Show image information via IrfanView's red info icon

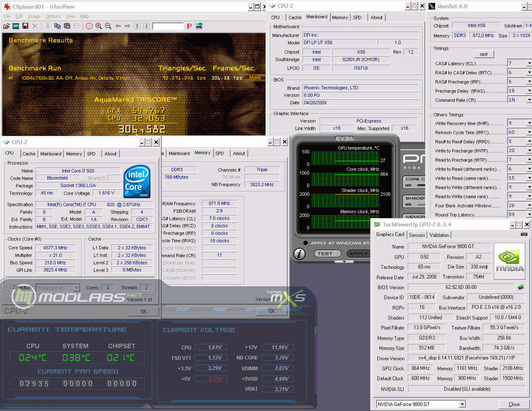[x=89, y=26]
